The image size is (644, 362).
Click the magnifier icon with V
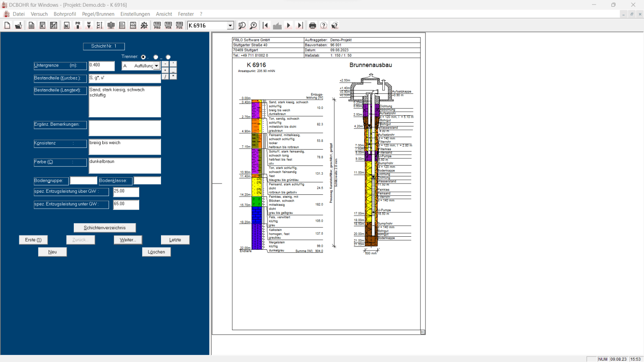253,26
